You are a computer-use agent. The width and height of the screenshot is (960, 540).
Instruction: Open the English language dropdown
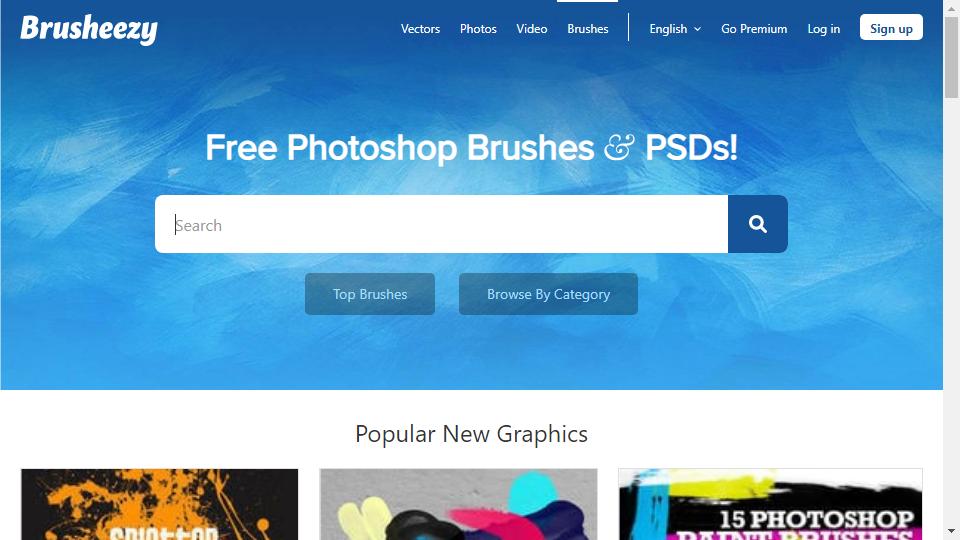tap(675, 29)
